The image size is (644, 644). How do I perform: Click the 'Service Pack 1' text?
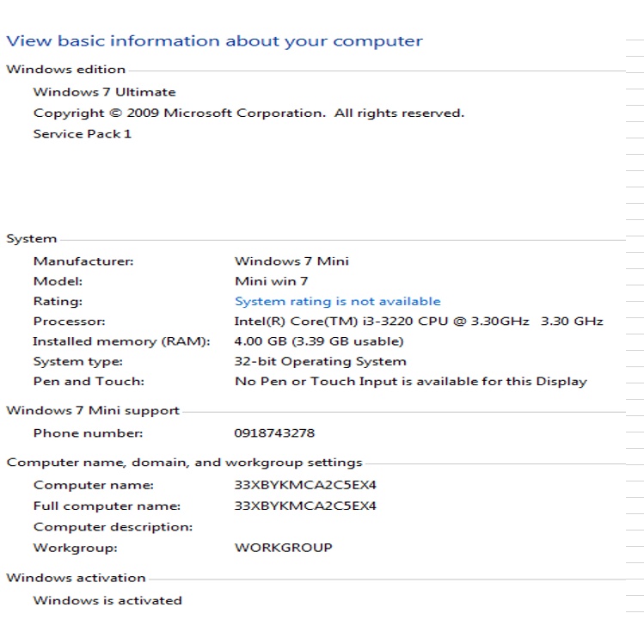point(83,133)
